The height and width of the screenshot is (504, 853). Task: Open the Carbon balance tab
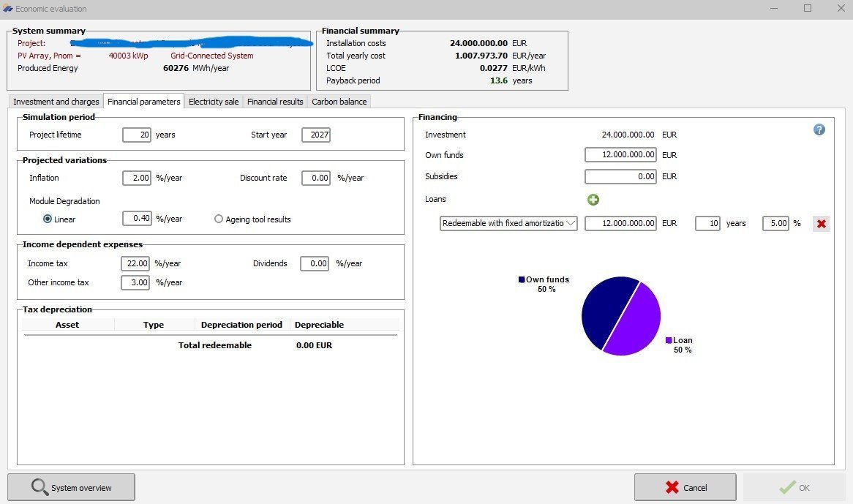(x=339, y=102)
